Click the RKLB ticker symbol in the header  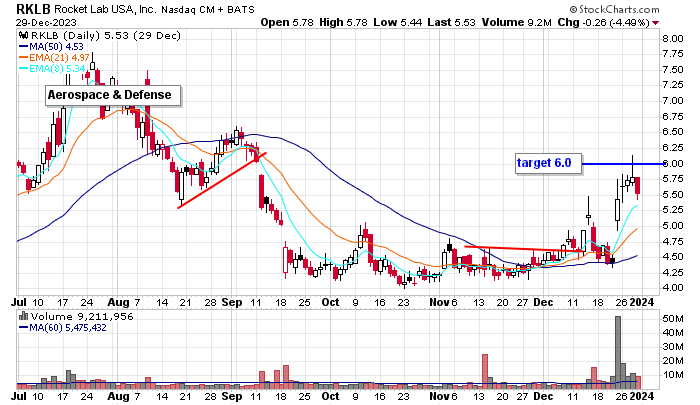click(33, 9)
